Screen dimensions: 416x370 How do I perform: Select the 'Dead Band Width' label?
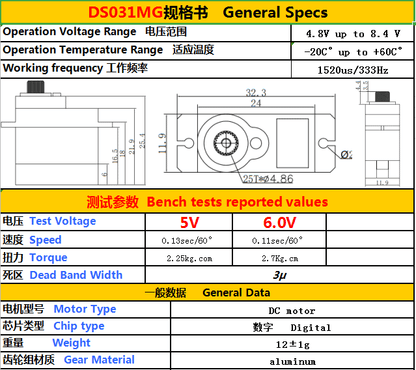76,275
